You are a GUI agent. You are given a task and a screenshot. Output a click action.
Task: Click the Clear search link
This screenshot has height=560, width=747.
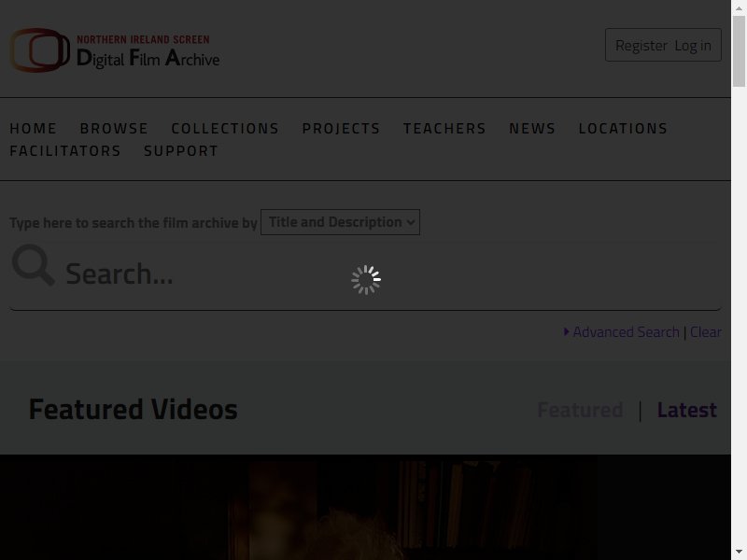[706, 332]
